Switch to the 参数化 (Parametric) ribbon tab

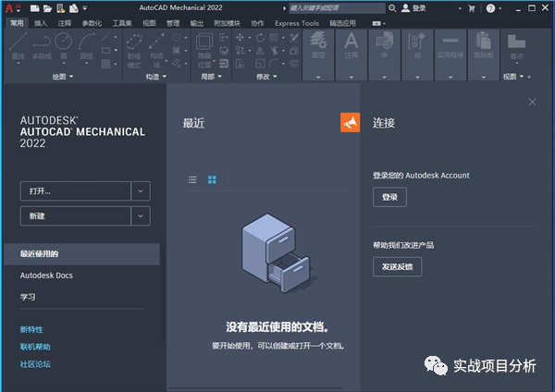point(92,23)
